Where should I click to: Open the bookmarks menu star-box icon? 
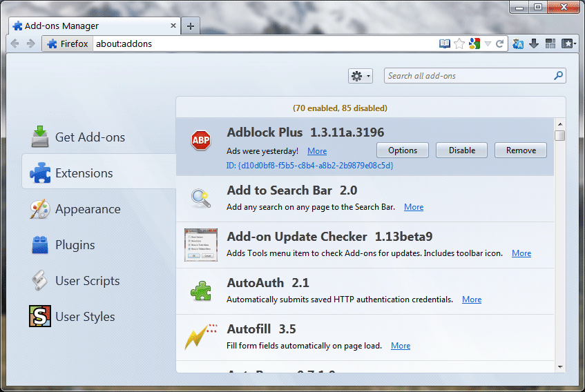(x=568, y=43)
